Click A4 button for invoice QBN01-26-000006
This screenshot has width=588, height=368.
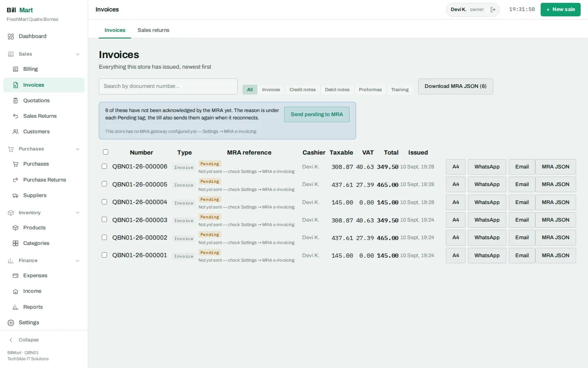click(456, 167)
